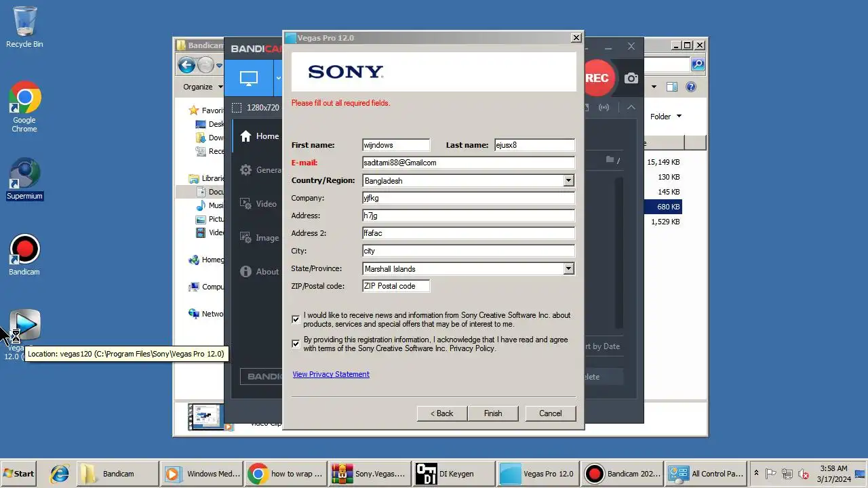Click the First name field
Screen dimensions: 868x488
coord(396,145)
